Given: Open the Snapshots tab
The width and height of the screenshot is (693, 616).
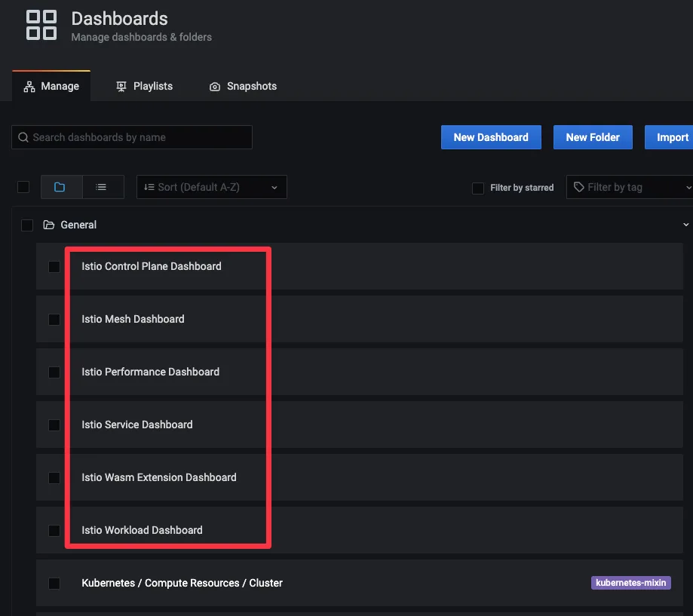Looking at the screenshot, I should coord(243,86).
